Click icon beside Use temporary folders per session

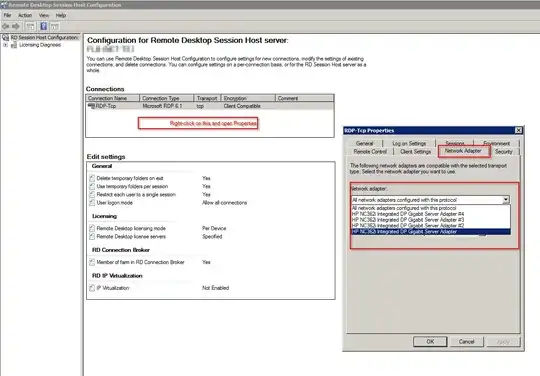click(92, 186)
